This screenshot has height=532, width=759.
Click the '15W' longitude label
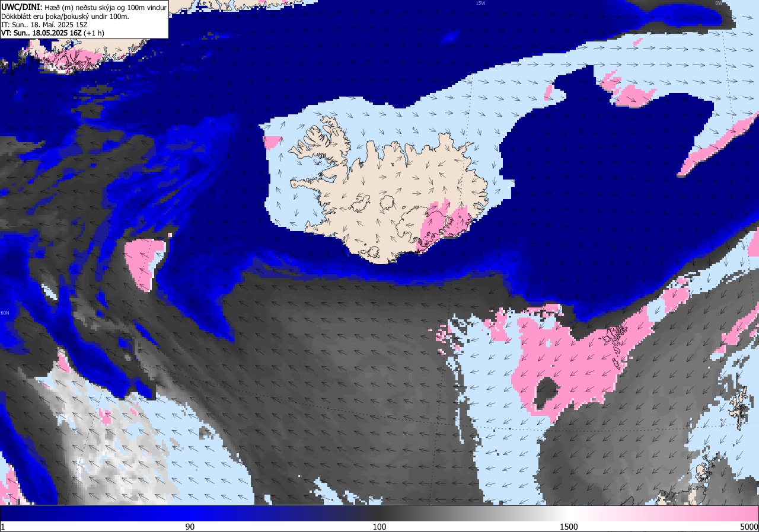(480, 3)
